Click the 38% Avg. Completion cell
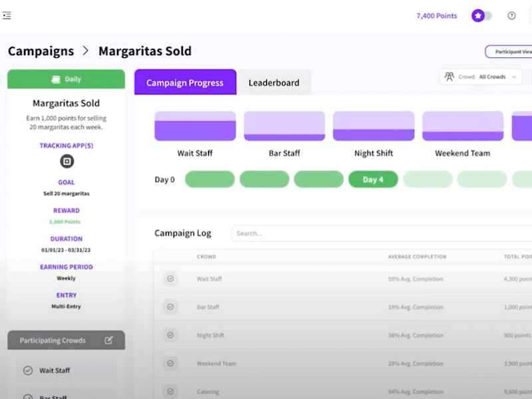 point(416,335)
